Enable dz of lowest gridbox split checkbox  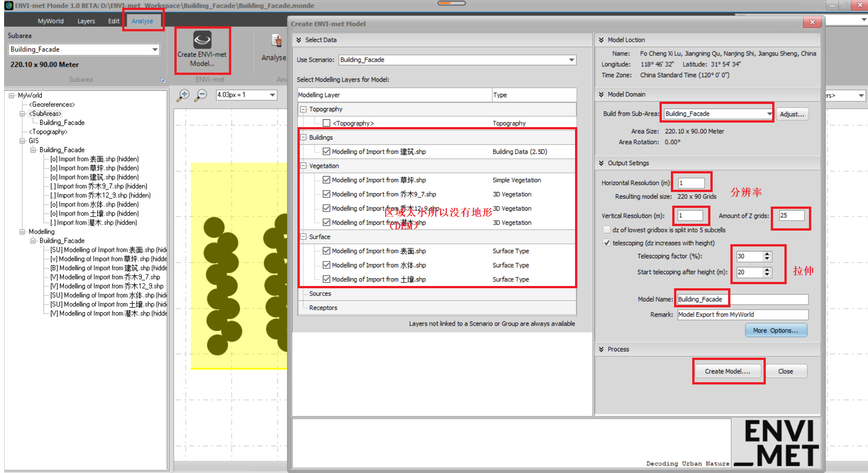[x=606, y=230]
